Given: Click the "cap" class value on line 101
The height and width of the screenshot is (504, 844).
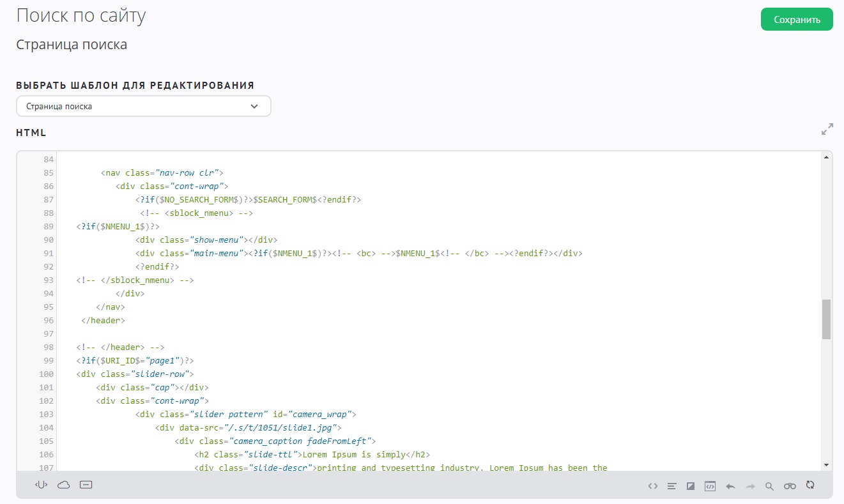Looking at the screenshot, I should point(162,387).
